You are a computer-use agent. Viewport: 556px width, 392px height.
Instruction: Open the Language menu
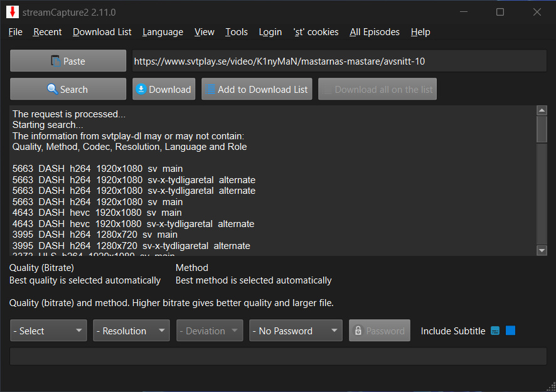(x=163, y=32)
